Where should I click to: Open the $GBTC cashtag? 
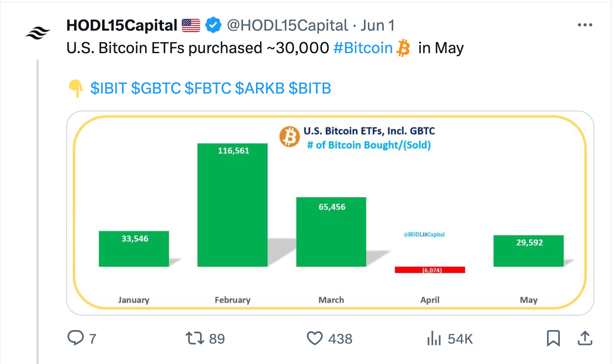[156, 88]
